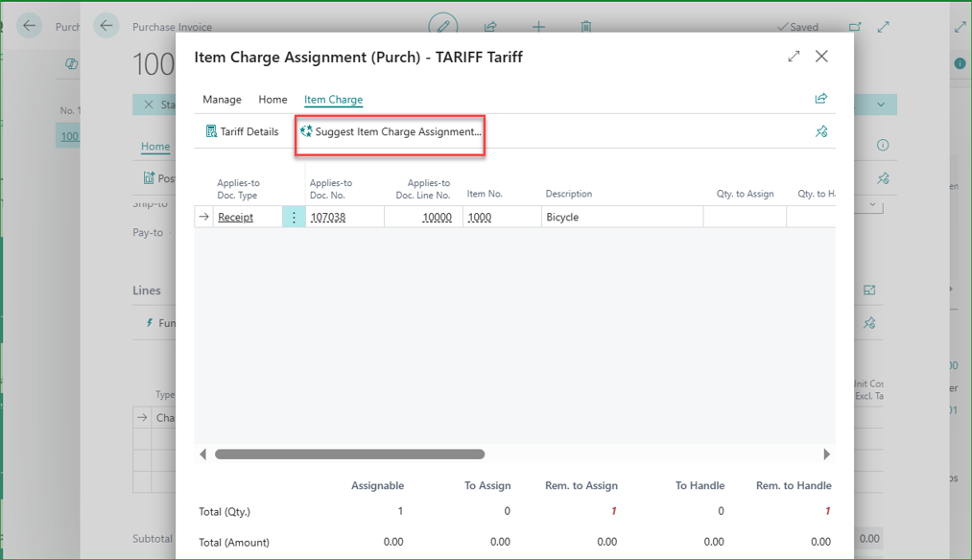
Task: Click the delete trash icon on Purchase Invoice
Action: [586, 27]
